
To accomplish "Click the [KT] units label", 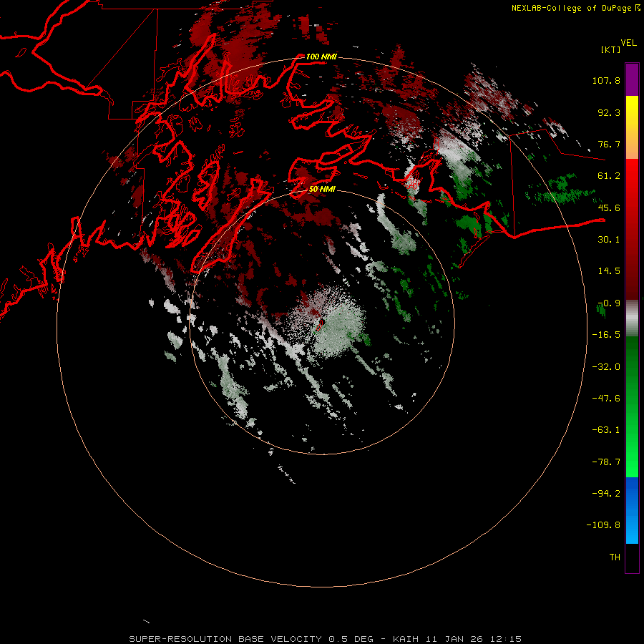I will pyautogui.click(x=611, y=49).
